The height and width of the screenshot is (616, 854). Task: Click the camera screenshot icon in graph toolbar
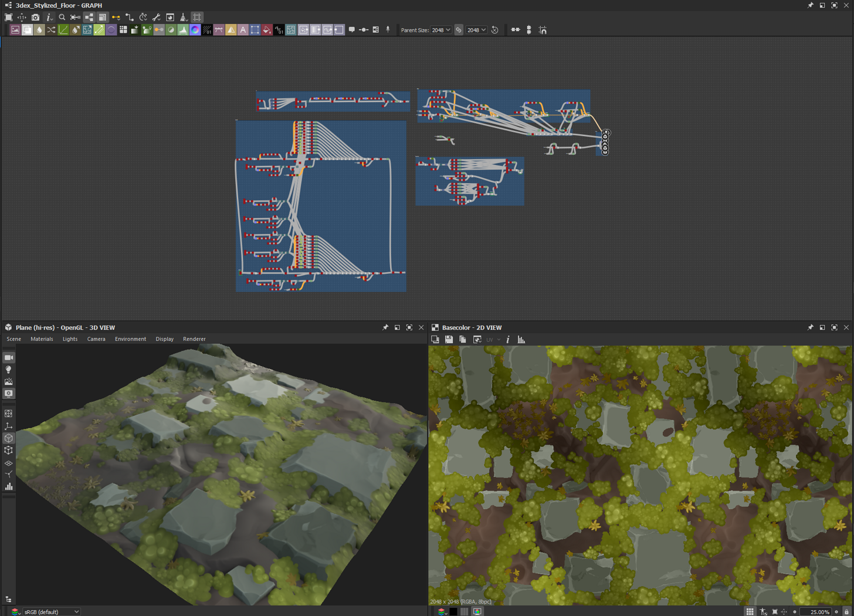pyautogui.click(x=35, y=18)
